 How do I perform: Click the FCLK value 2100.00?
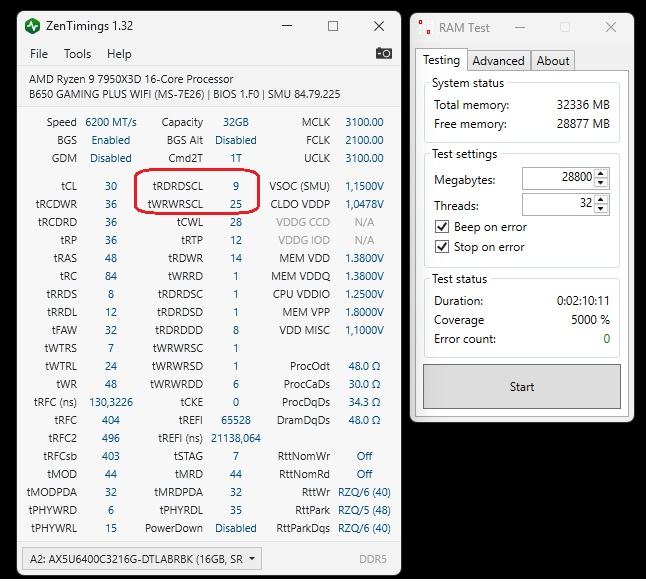pyautogui.click(x=364, y=141)
